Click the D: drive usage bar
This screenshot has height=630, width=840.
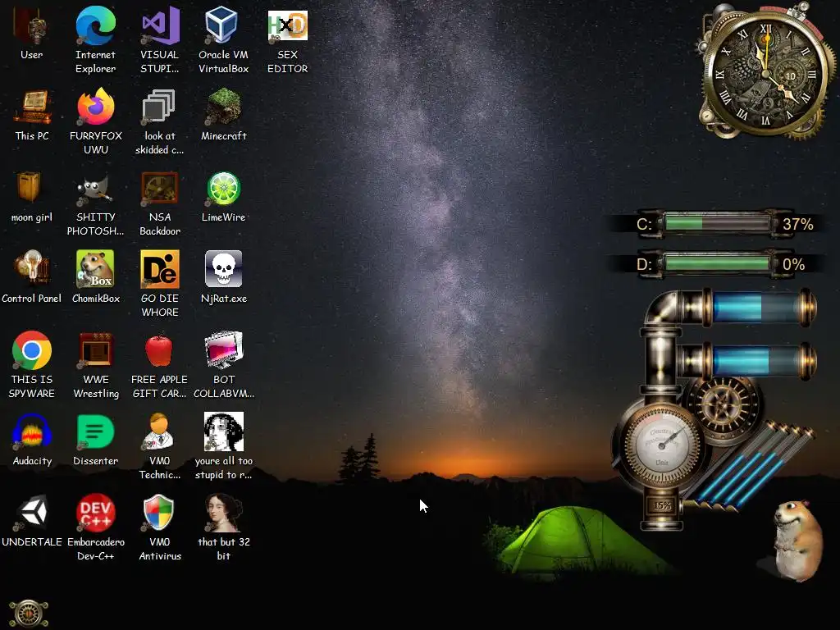click(717, 264)
